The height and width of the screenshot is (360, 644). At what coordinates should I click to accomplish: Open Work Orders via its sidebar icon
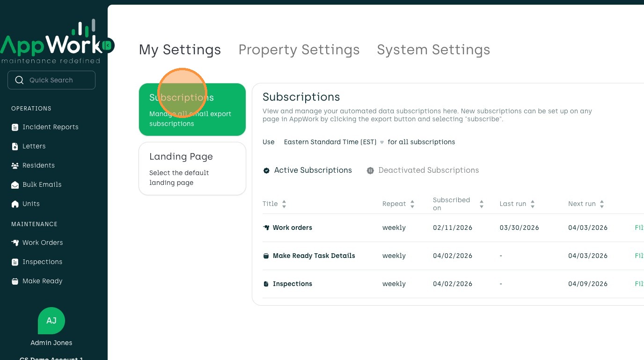(15, 243)
